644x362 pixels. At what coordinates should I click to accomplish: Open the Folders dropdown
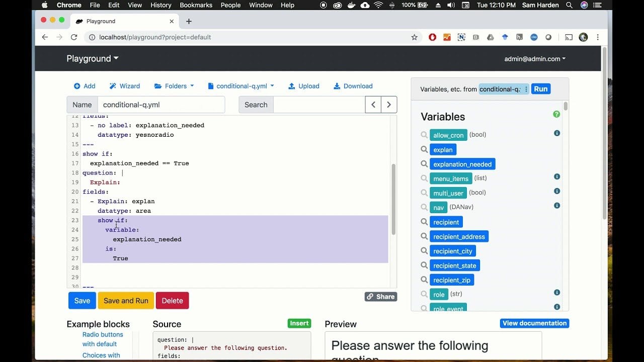coord(174,86)
